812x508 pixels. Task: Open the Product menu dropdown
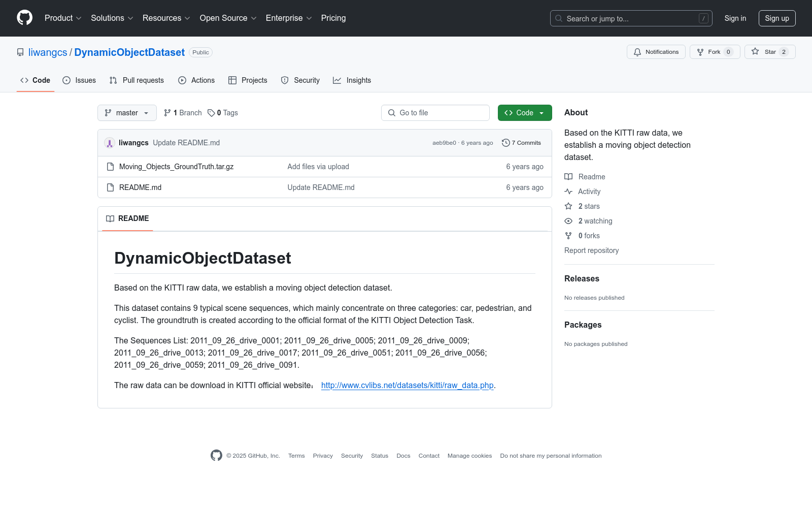tap(63, 18)
